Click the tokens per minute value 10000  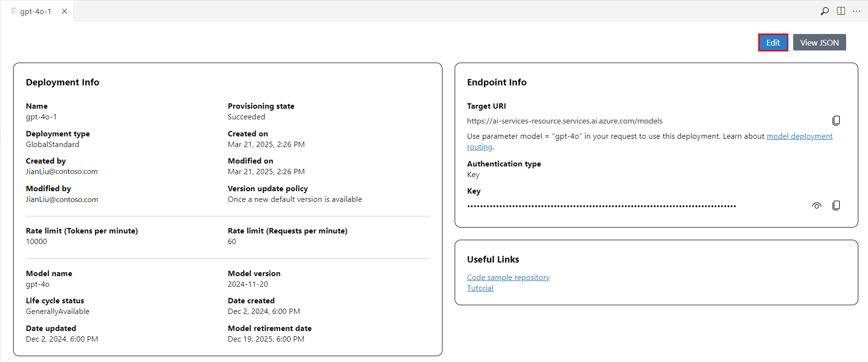[x=36, y=242]
